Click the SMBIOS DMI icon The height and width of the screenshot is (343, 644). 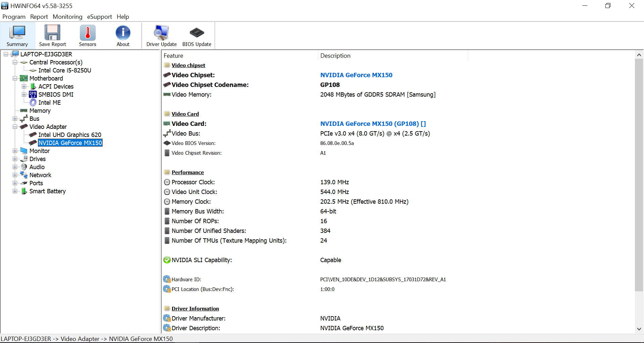click(33, 94)
